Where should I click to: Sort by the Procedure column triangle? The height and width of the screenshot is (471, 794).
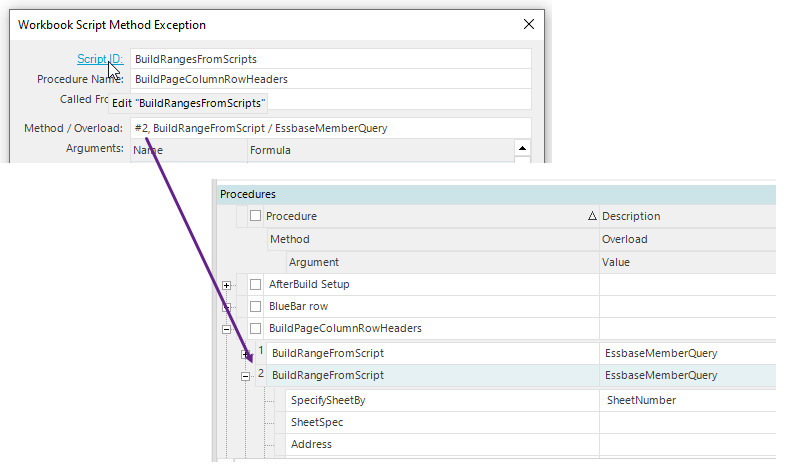coord(592,216)
